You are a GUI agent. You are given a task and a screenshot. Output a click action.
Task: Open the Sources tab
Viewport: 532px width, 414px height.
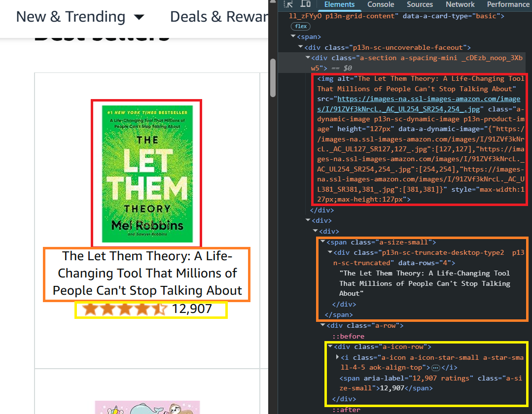pyautogui.click(x=420, y=4)
